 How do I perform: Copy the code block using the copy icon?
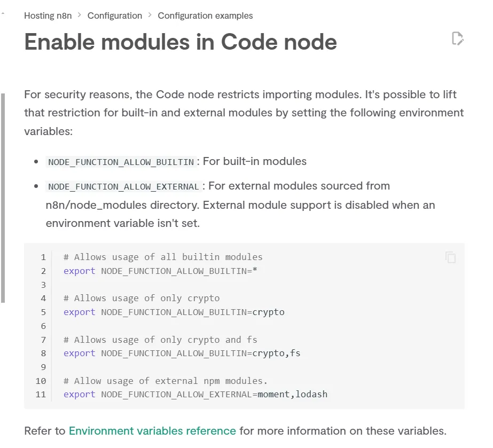[x=450, y=257]
